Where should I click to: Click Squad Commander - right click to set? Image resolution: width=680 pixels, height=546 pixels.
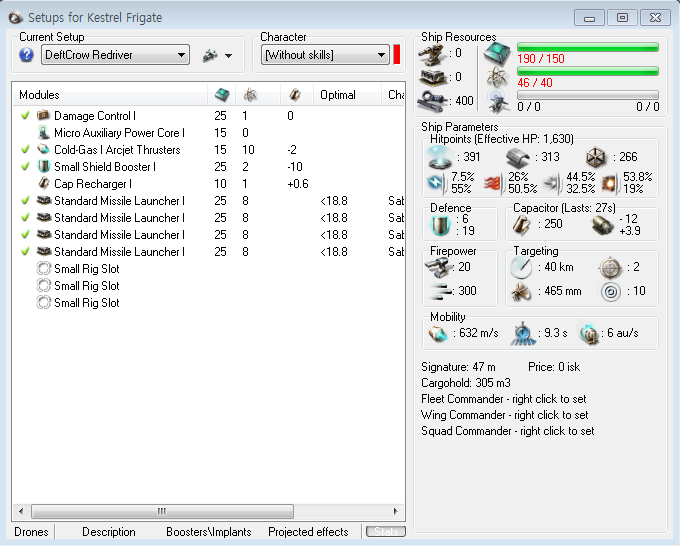click(508, 431)
